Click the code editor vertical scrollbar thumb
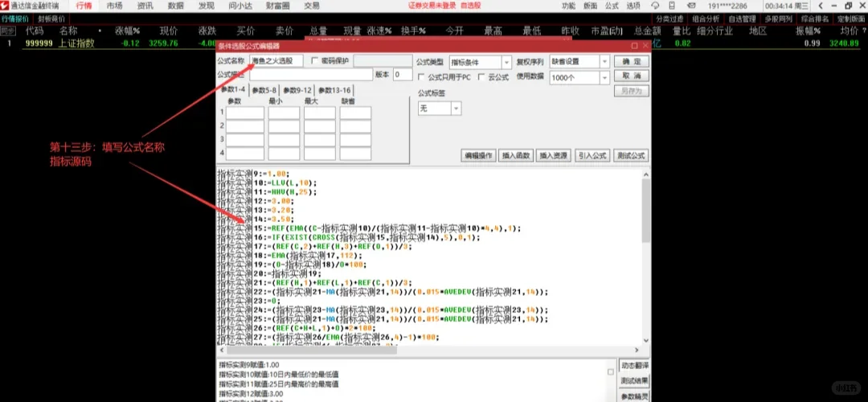868x402 pixels. click(645, 211)
